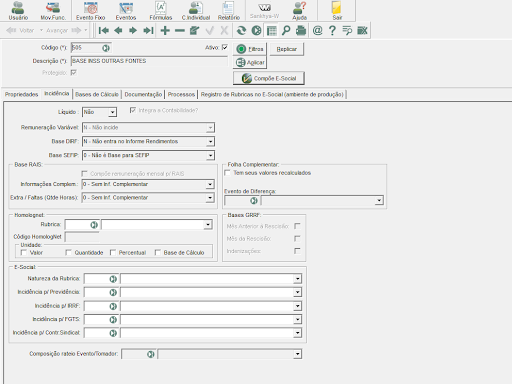This screenshot has height=384, width=512.
Task: Open the Evento Fixo icon
Action: click(90, 11)
